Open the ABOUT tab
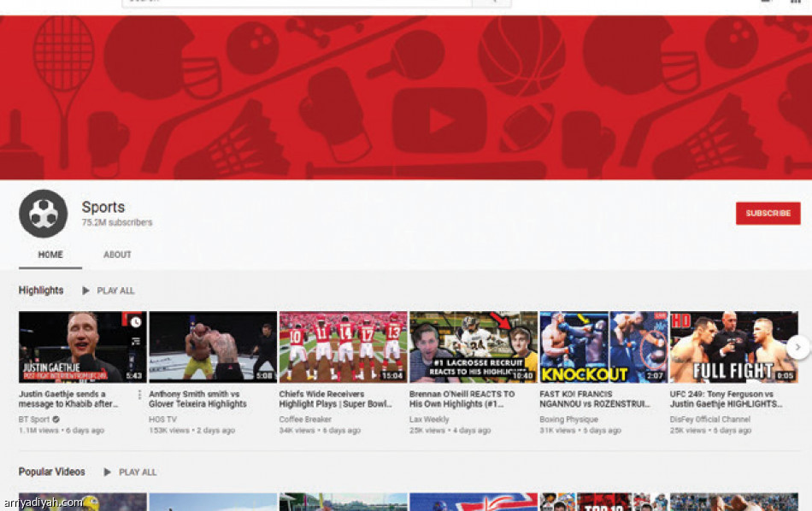 (x=117, y=255)
